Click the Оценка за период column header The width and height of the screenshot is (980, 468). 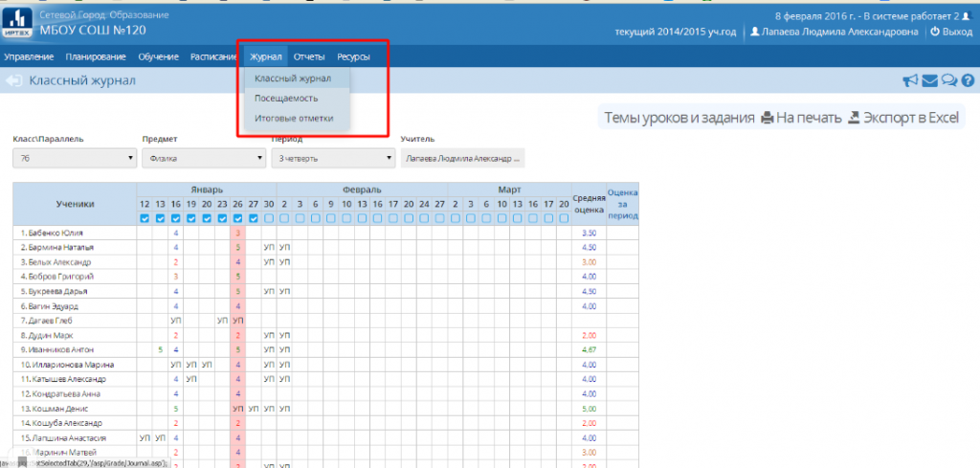point(622,203)
